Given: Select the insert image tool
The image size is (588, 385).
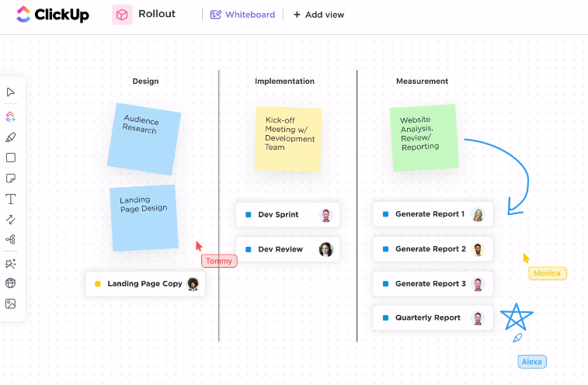Looking at the screenshot, I should point(11,303).
